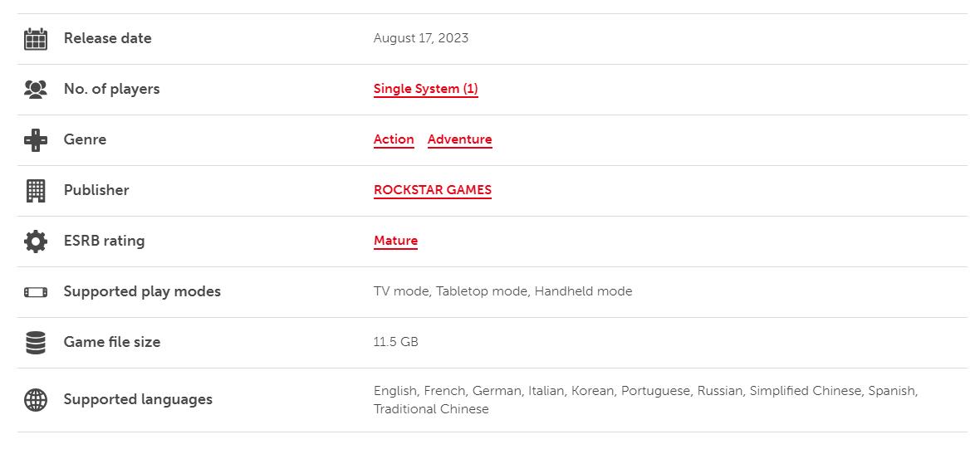
Task: Click the August 17, 2023 date text
Action: coord(420,38)
